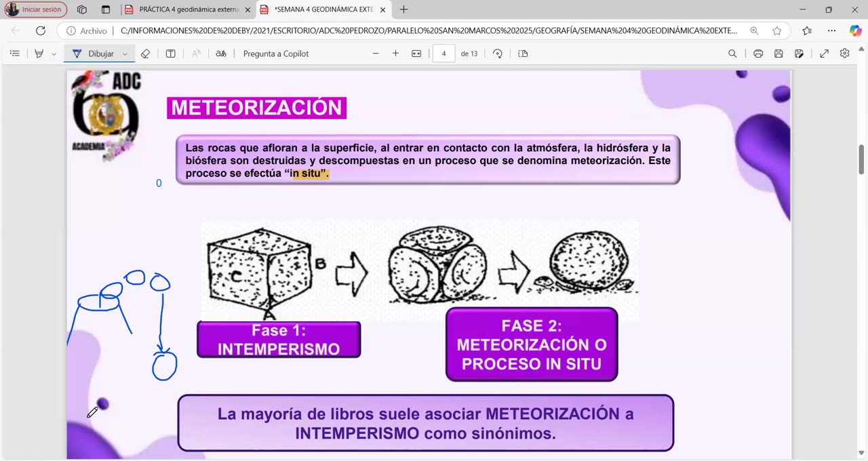Click the rock weathering diagram image
This screenshot has height=461, width=868.
[x=420, y=269]
